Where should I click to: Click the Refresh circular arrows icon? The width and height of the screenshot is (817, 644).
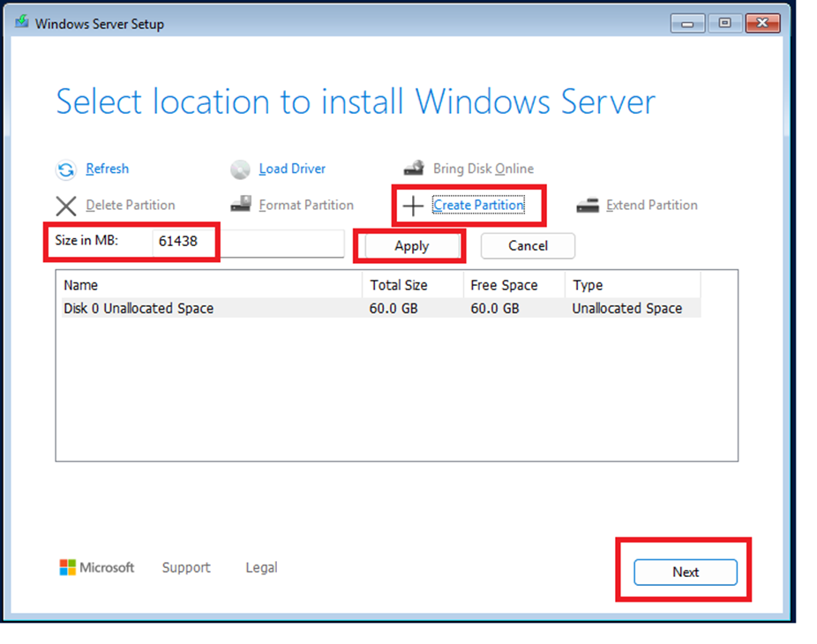tap(66, 169)
